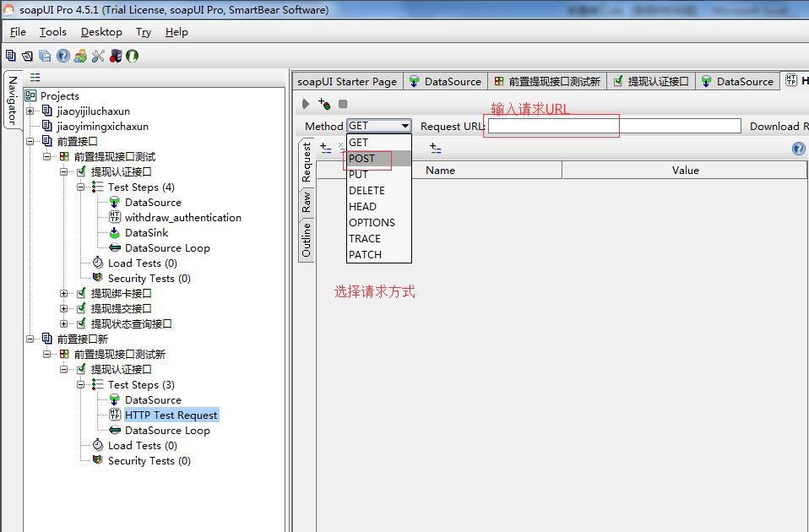Click the forum user icon in toolbar

coord(80,56)
